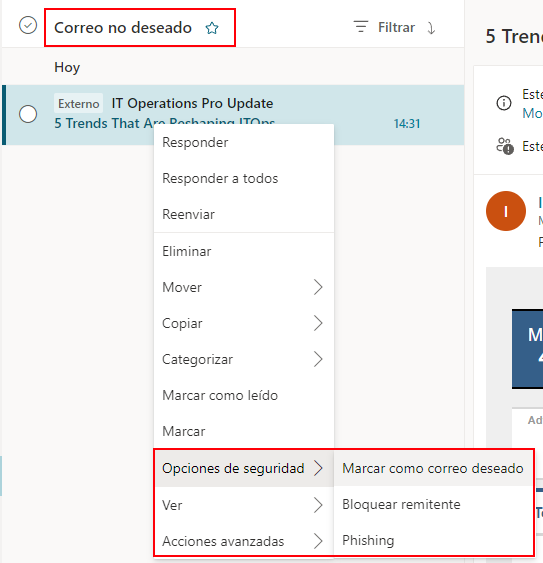Click the select-all messages circle icon
The height and width of the screenshot is (563, 543).
click(x=28, y=25)
